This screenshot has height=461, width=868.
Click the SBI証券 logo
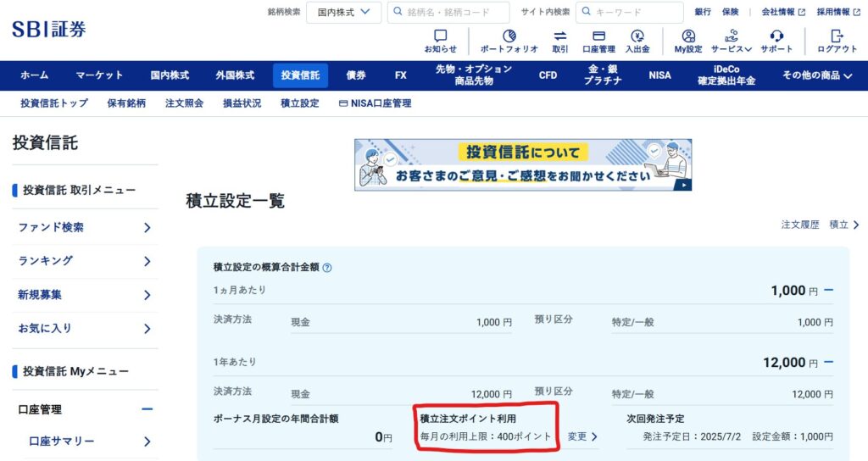pos(48,30)
